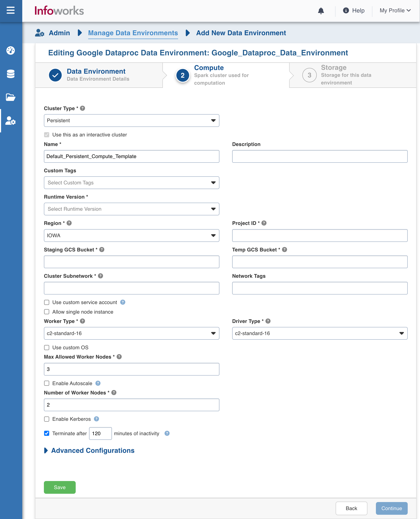Focus the Number of Worker Nodes field
This screenshot has height=519, width=420.
132,405
